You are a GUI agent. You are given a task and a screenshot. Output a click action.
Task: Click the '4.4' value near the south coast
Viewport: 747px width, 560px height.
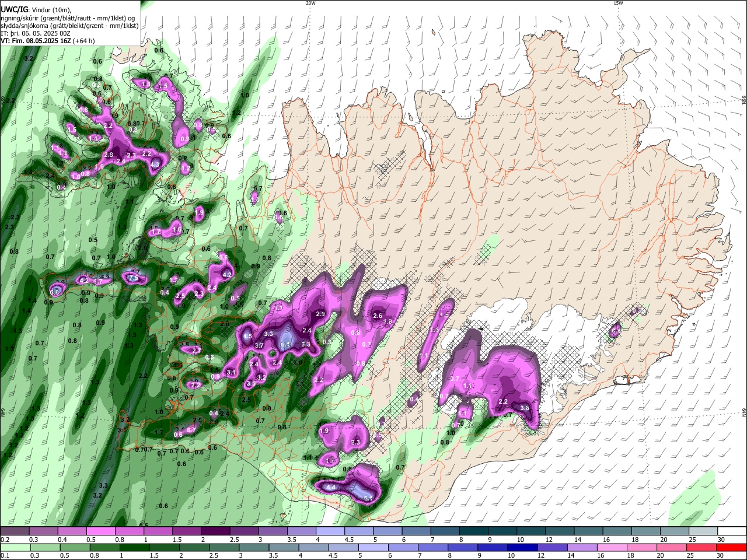[331, 487]
